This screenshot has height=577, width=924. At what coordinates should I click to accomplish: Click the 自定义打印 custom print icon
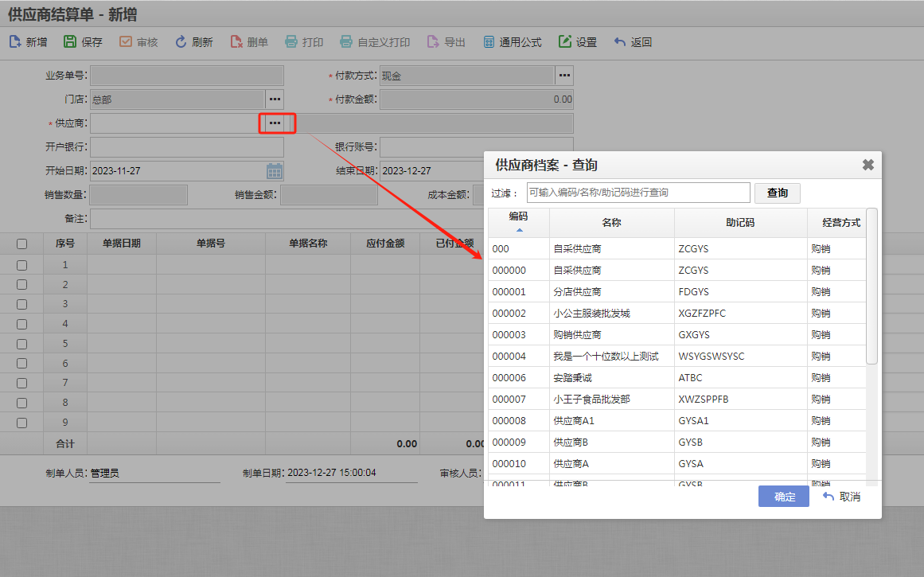click(x=346, y=42)
